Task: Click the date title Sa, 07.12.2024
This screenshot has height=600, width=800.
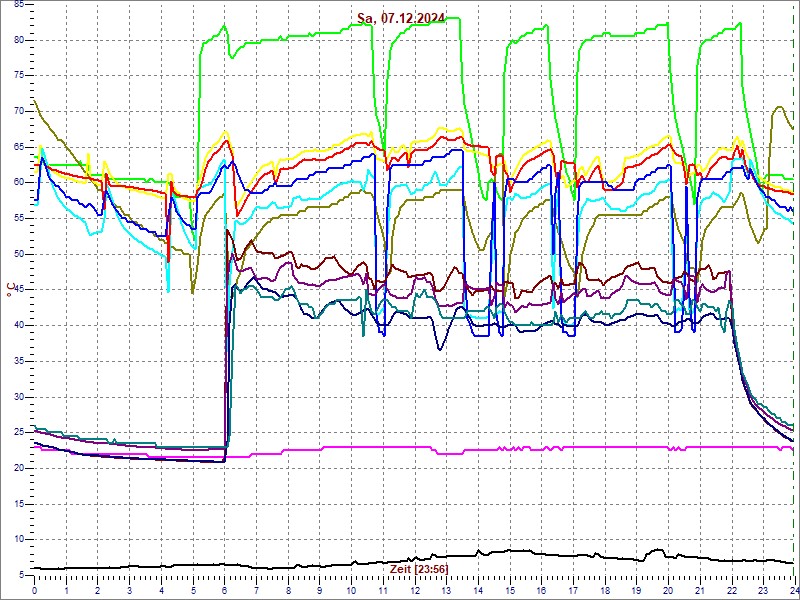Action: [401, 19]
